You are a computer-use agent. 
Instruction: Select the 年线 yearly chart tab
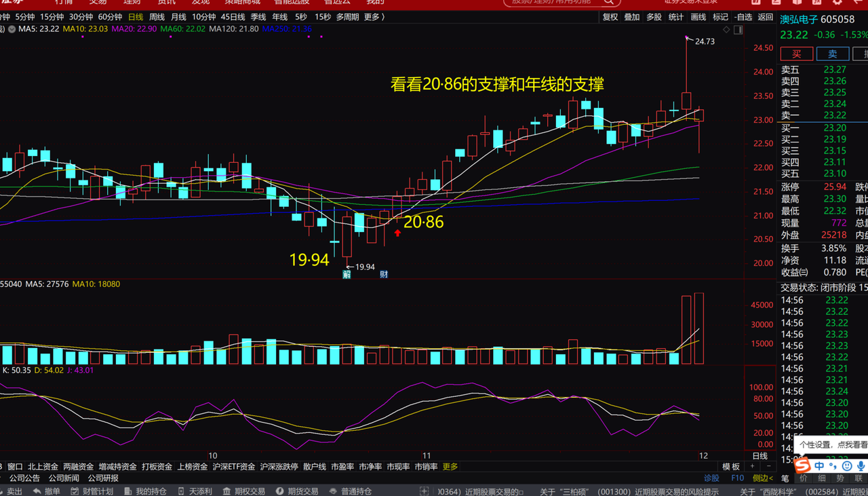280,17
